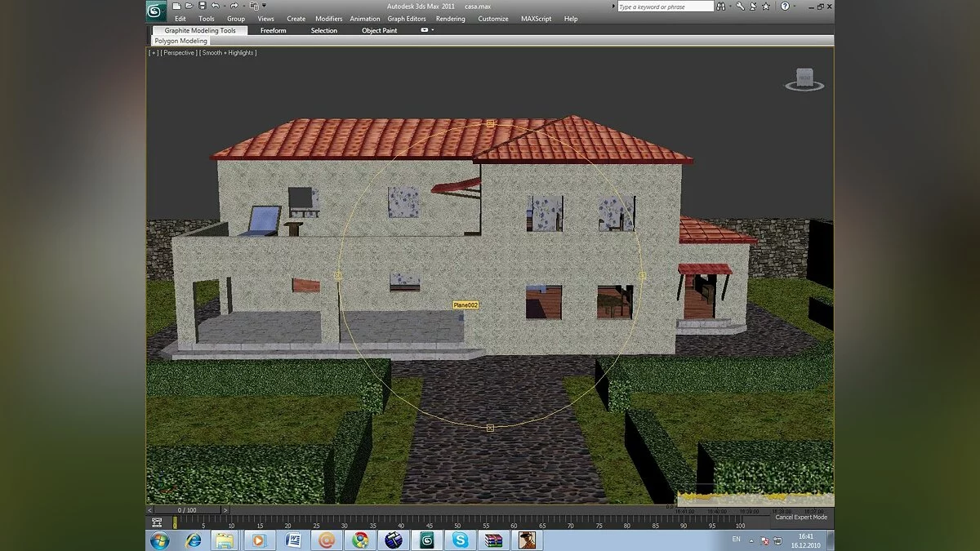Click the ViewCube in the viewport corner
The height and width of the screenshot is (551, 980).
click(804, 78)
